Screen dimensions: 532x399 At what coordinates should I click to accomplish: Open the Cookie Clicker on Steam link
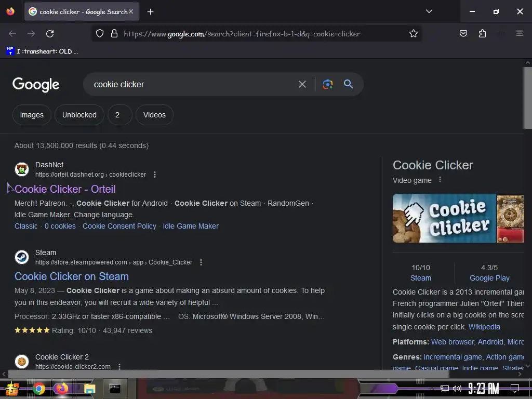[72, 276]
